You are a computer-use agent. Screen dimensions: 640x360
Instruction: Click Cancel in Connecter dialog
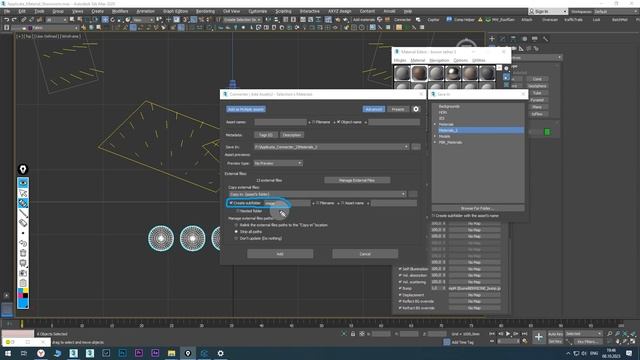pyautogui.click(x=365, y=254)
